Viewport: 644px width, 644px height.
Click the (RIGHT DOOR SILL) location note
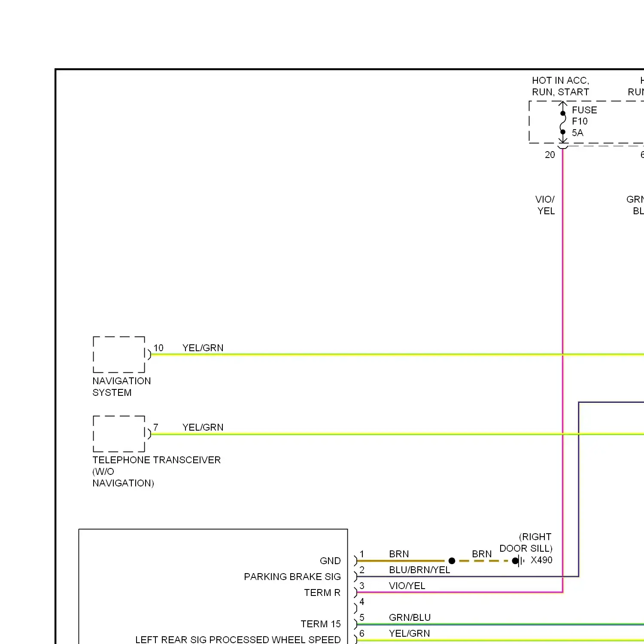coord(526,542)
